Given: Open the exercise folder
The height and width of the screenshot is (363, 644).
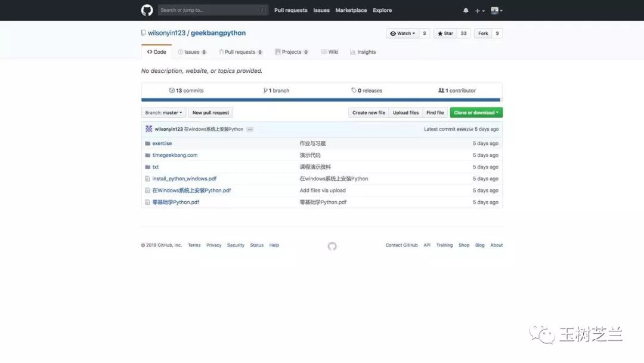Looking at the screenshot, I should point(162,143).
